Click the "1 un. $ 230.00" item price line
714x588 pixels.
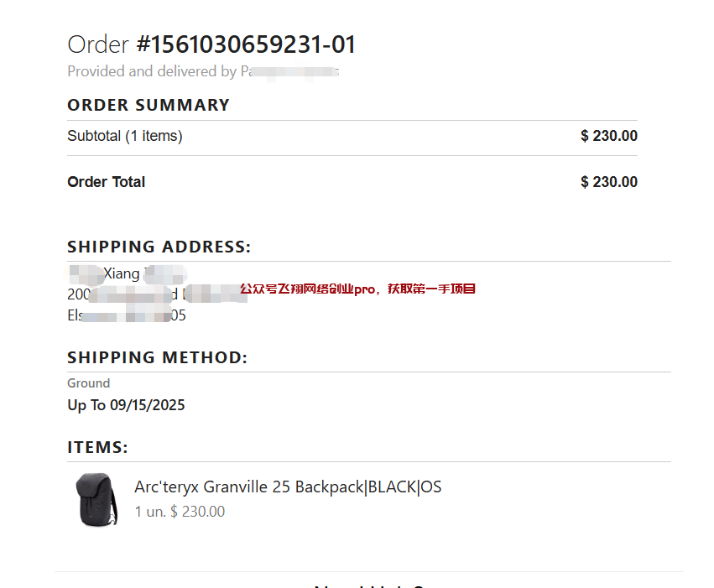pos(180,512)
